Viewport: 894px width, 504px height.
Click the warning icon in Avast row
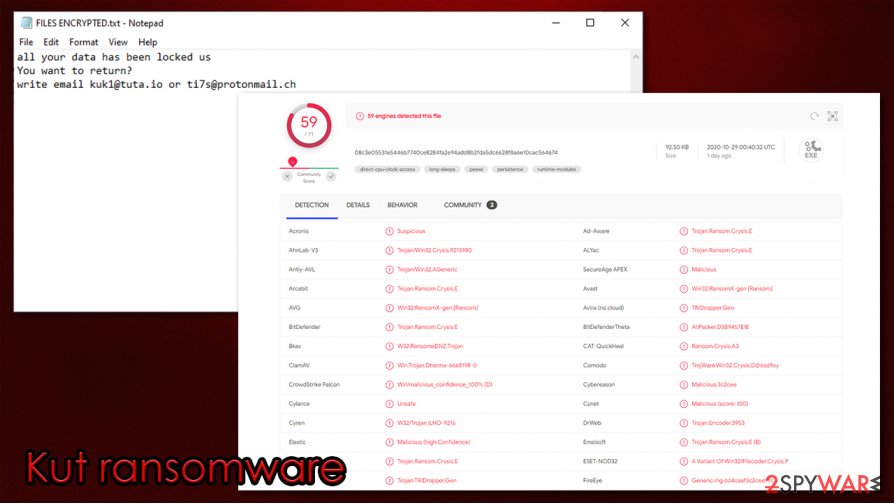coord(684,289)
